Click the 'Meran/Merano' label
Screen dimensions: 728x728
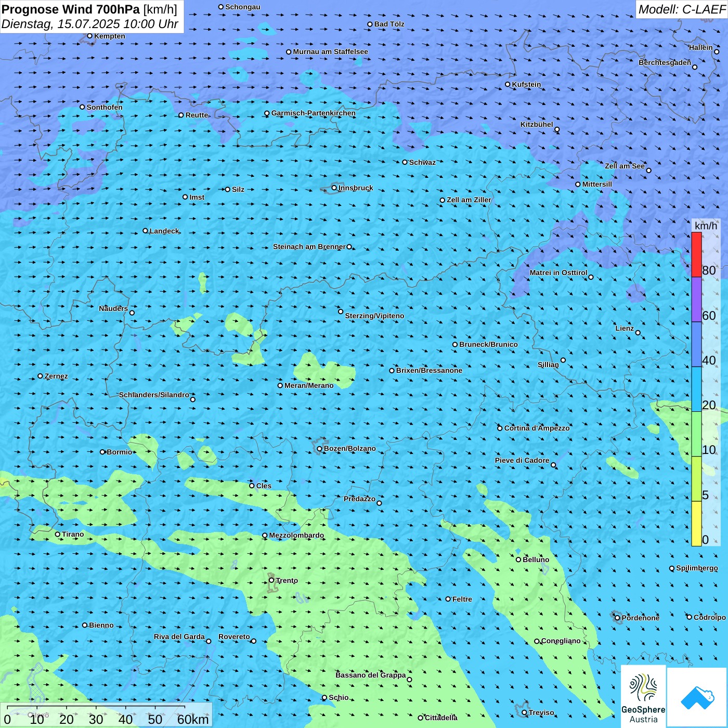tap(309, 385)
